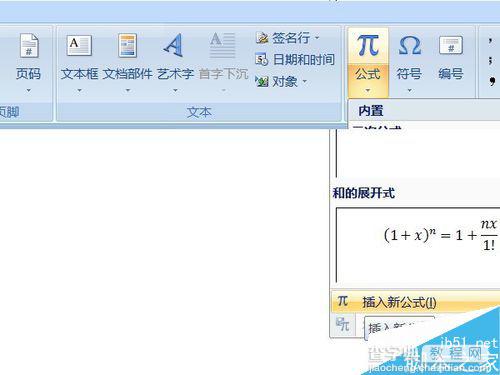Click the 内置 built-in gallery header

(371, 111)
